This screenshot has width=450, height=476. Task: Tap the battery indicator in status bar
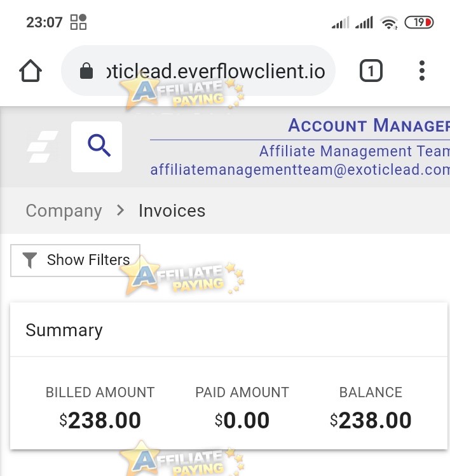[x=419, y=22]
